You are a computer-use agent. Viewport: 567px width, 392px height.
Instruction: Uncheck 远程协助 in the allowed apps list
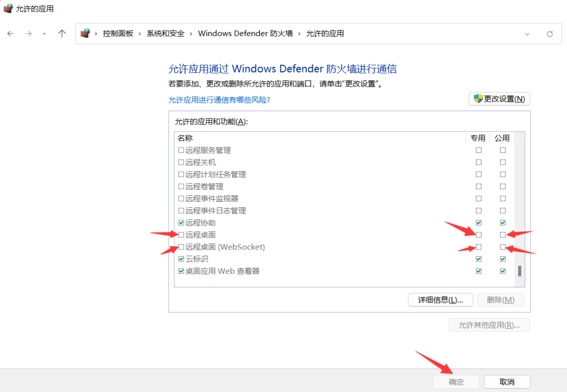pyautogui.click(x=181, y=223)
